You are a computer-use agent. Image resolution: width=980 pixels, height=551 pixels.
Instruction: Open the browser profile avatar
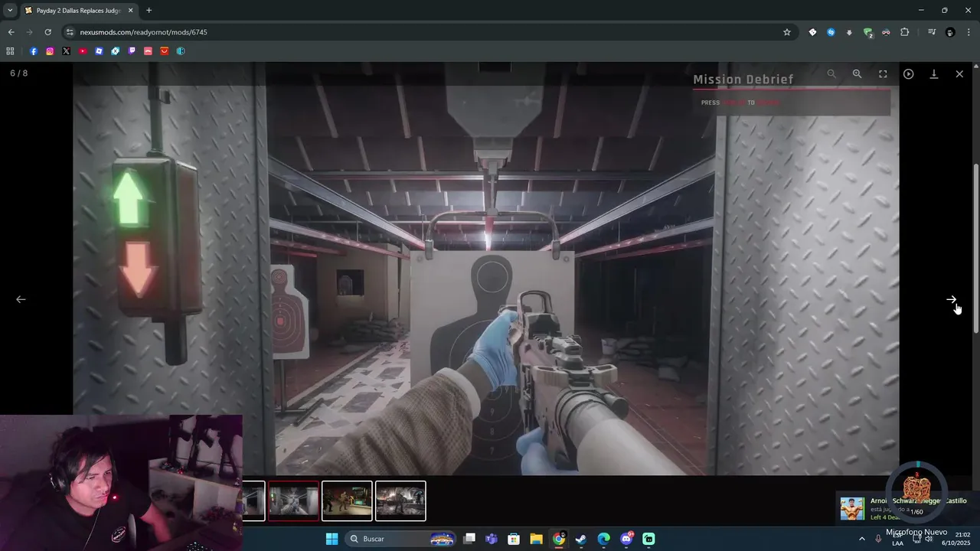point(950,32)
